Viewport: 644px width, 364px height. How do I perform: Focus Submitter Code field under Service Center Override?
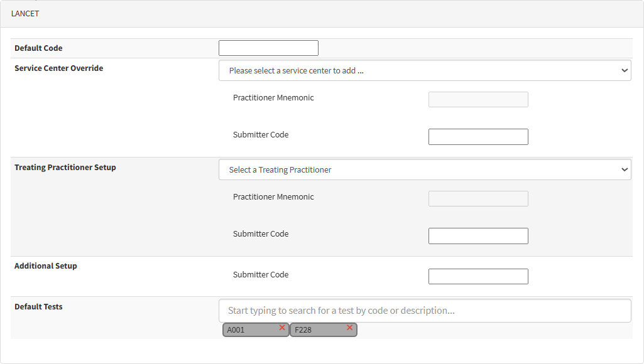(478, 137)
